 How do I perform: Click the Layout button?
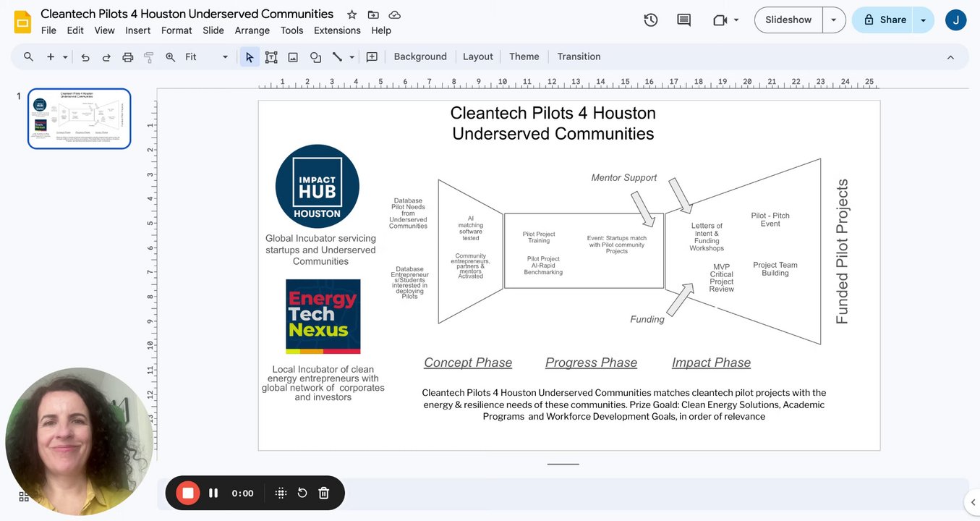pos(477,56)
